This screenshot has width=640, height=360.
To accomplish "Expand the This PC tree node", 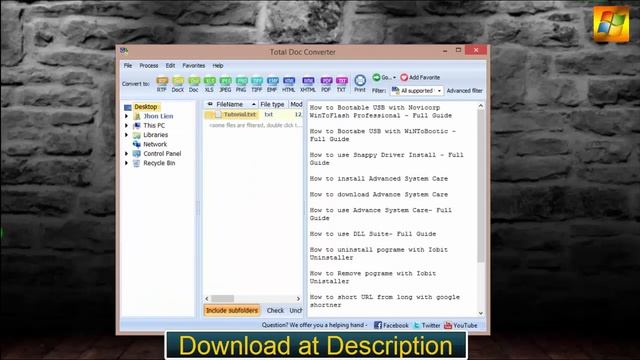I will tap(127, 126).
